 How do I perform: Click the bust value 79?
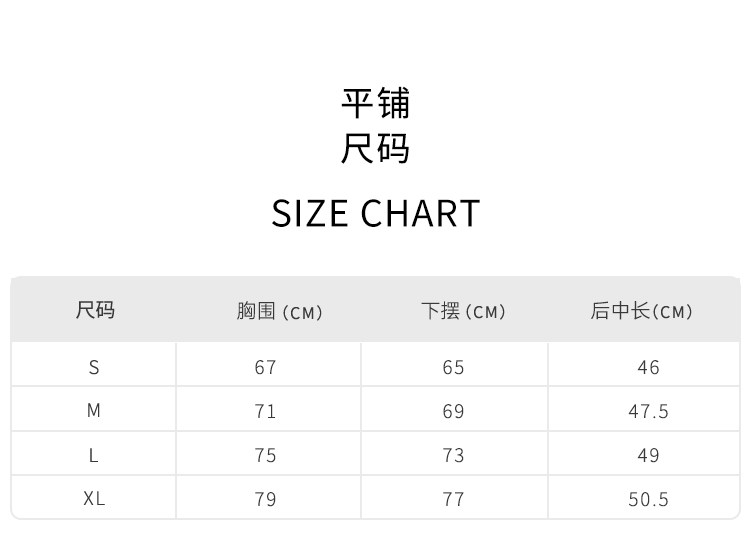pyautogui.click(x=265, y=499)
